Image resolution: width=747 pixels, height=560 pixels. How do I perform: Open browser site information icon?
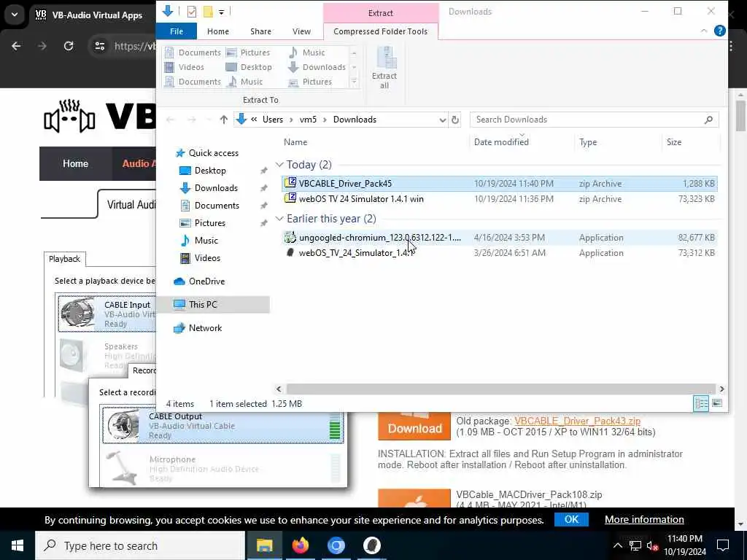click(99, 46)
